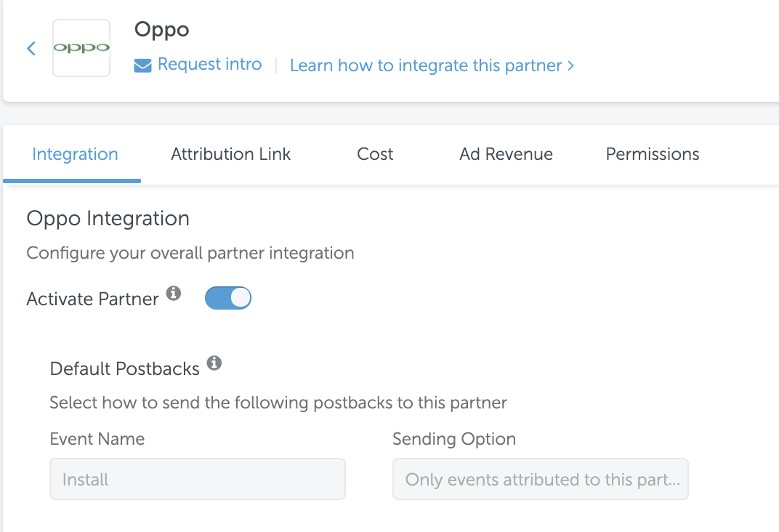Click the Install event name field

coord(197,479)
